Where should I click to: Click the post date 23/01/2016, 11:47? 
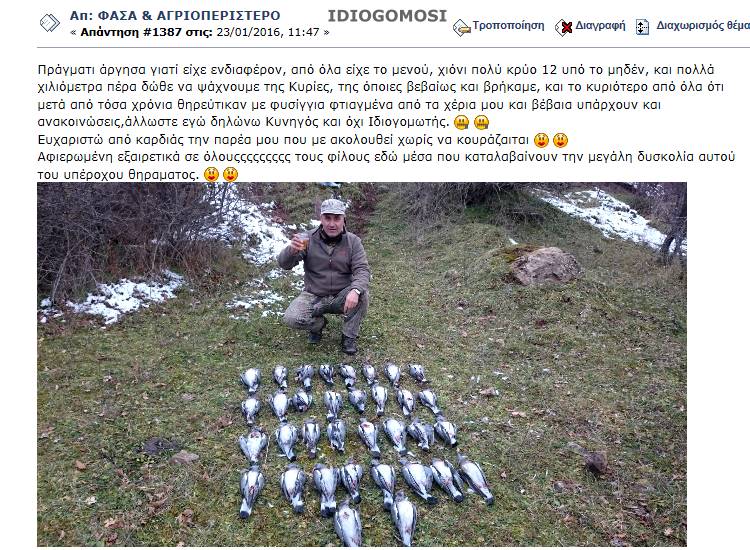coord(268,32)
